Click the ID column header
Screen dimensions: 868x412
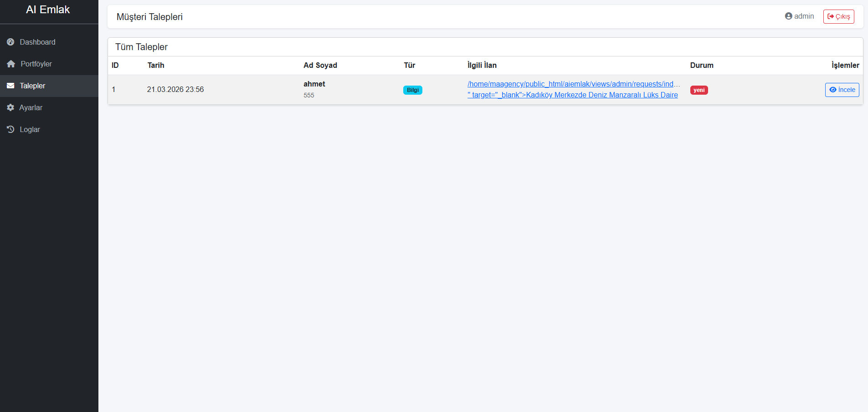115,65
